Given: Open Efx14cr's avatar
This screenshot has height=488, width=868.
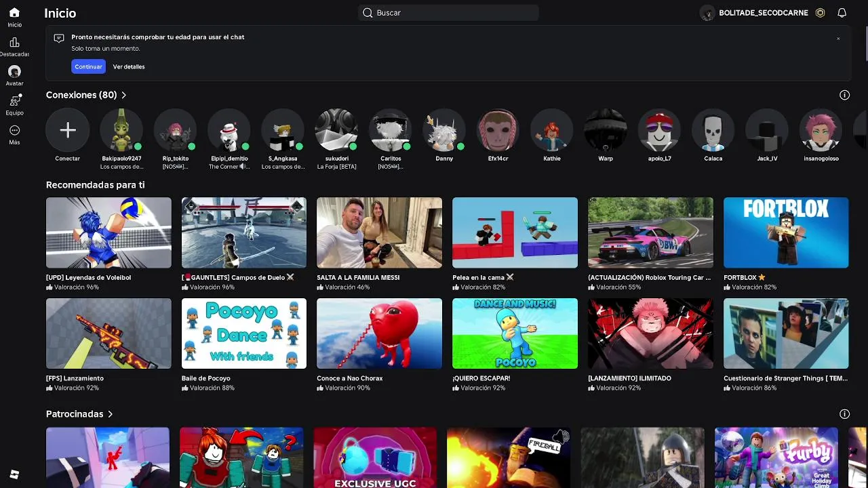Looking at the screenshot, I should pos(498,130).
